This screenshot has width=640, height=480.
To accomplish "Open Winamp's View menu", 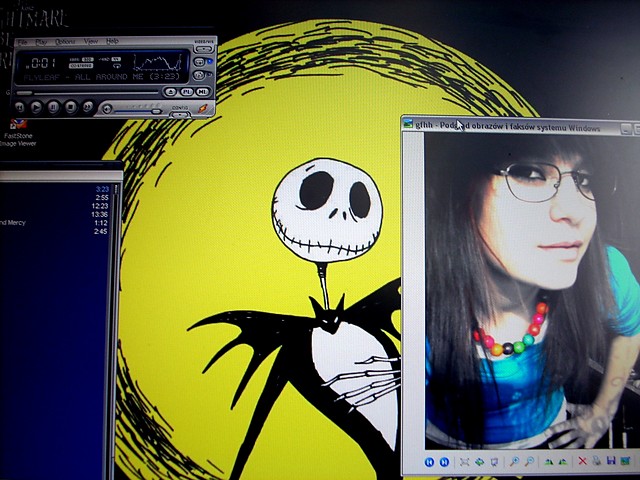I will 91,41.
